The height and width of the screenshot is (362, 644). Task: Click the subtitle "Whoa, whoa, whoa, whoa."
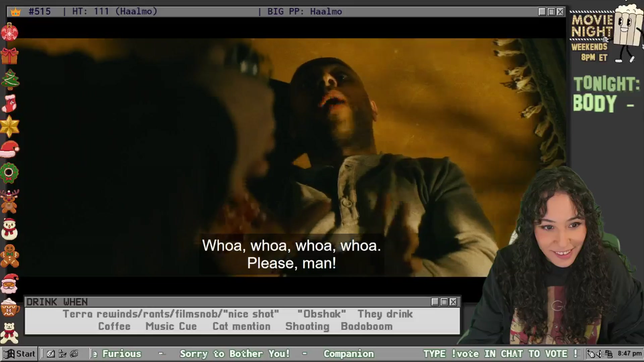[291, 246]
